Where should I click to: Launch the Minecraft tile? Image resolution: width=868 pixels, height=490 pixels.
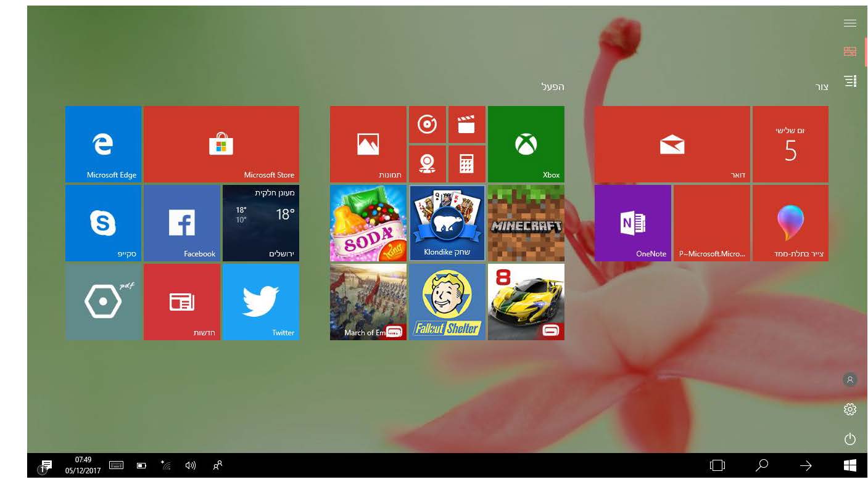pos(526,223)
